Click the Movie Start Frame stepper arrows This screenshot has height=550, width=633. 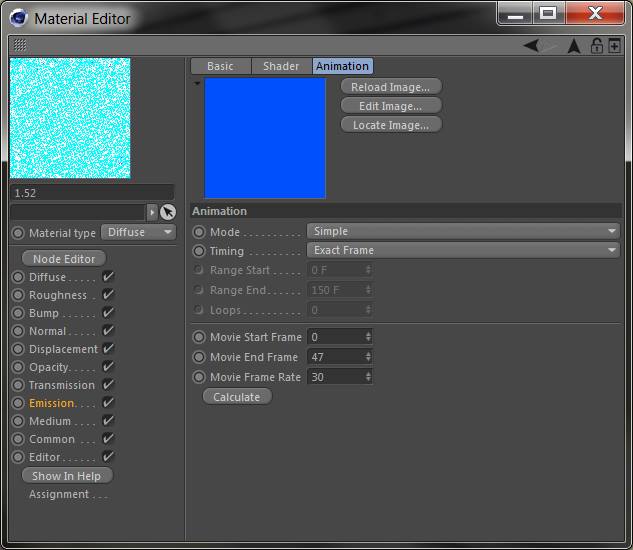point(368,336)
